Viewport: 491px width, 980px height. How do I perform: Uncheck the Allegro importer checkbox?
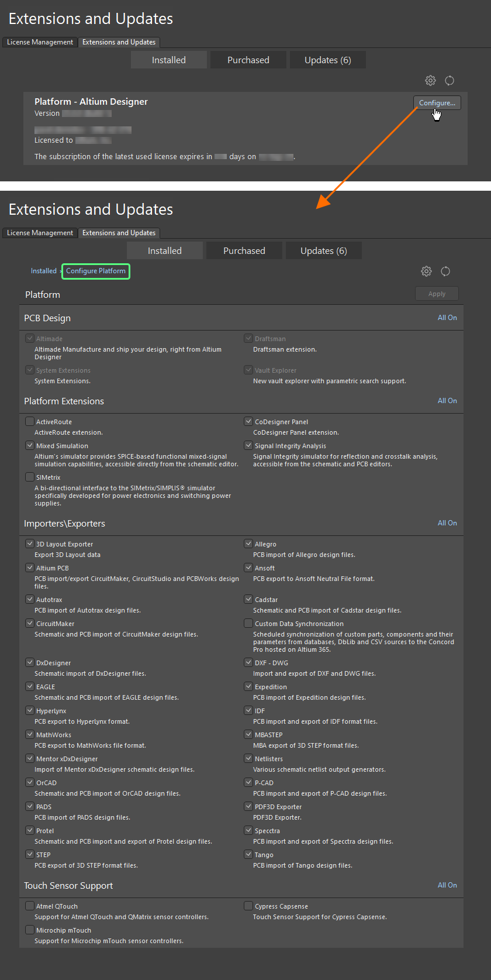[248, 544]
